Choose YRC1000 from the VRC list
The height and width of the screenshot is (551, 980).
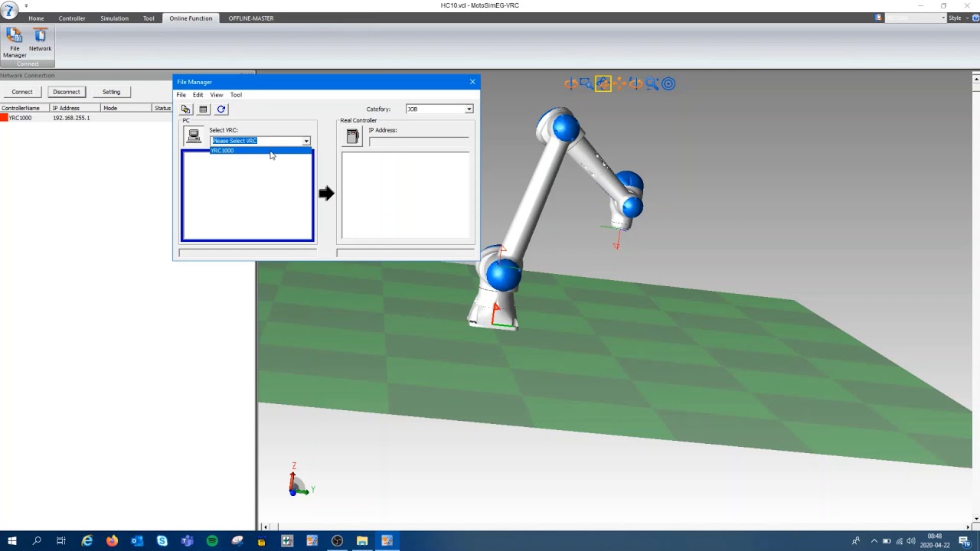coord(261,151)
